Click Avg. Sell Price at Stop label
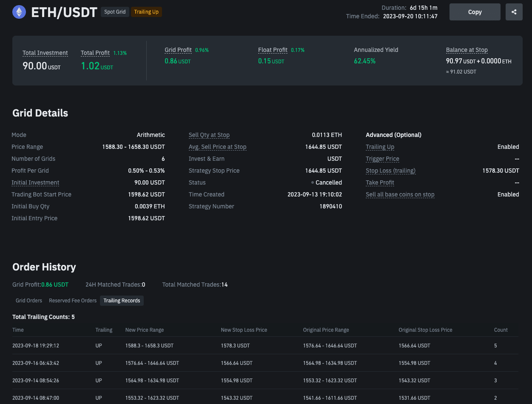 (x=217, y=147)
